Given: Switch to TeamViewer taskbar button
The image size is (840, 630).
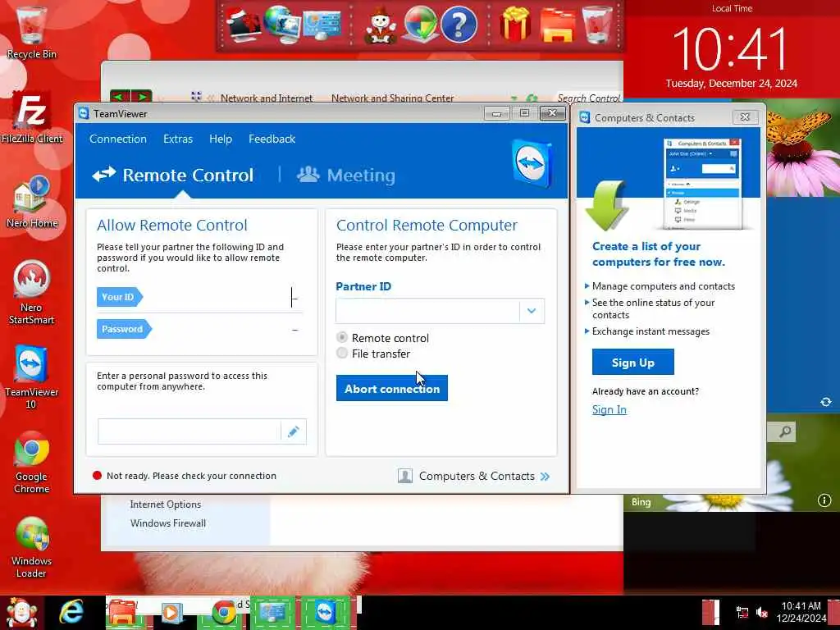Looking at the screenshot, I should [x=326, y=613].
